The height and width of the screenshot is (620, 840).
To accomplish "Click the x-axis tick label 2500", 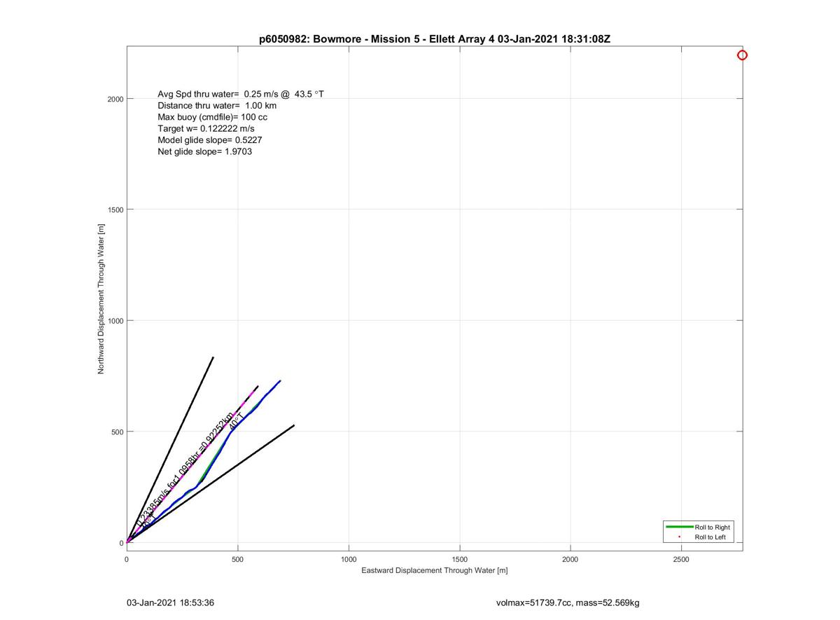I will coord(681,560).
